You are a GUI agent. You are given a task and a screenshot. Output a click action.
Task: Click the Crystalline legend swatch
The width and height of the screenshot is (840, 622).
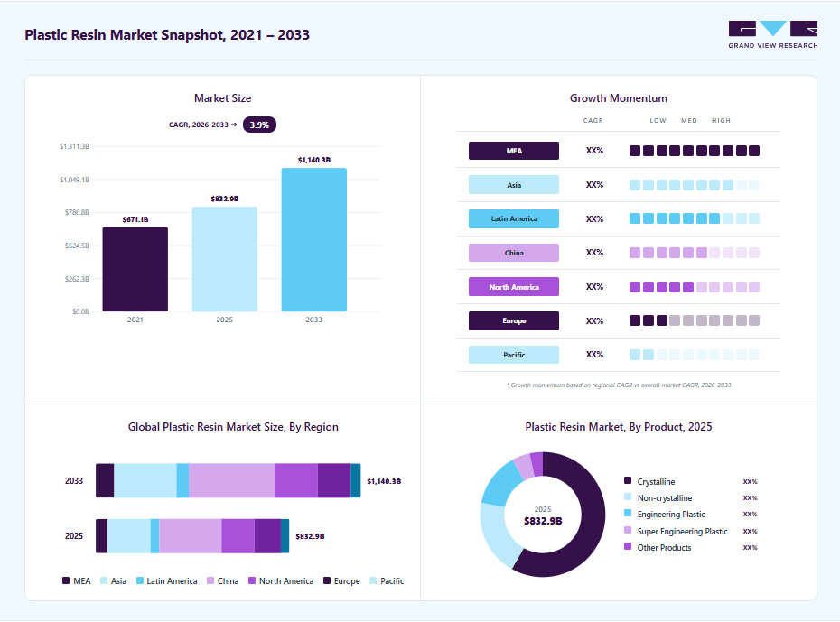pyautogui.click(x=628, y=480)
